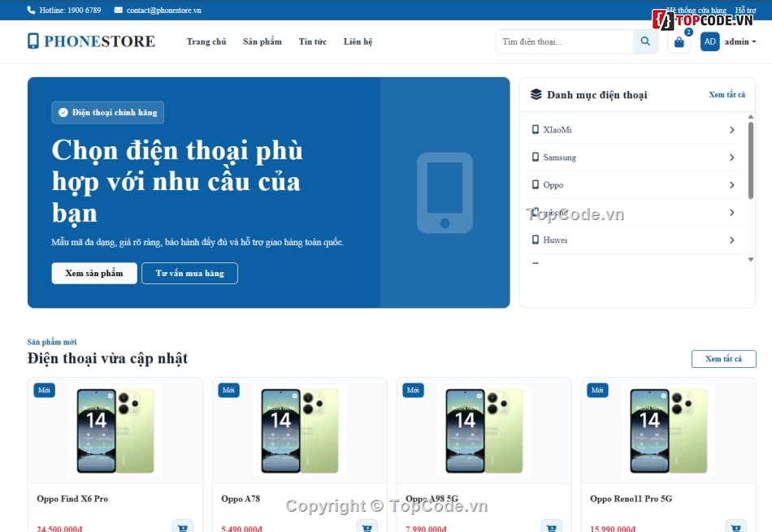Click the Oppo A78 product title
Screen dimensions: 772x532
click(241, 499)
